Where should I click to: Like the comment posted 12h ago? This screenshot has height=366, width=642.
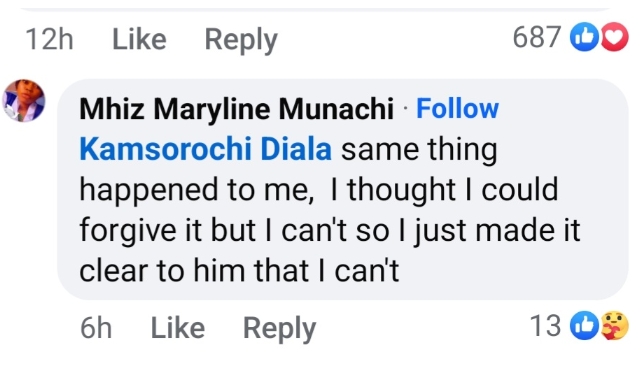139,39
